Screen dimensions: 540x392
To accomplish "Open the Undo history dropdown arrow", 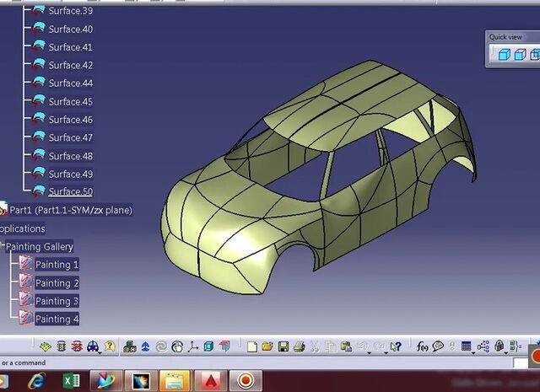I will (370, 353).
